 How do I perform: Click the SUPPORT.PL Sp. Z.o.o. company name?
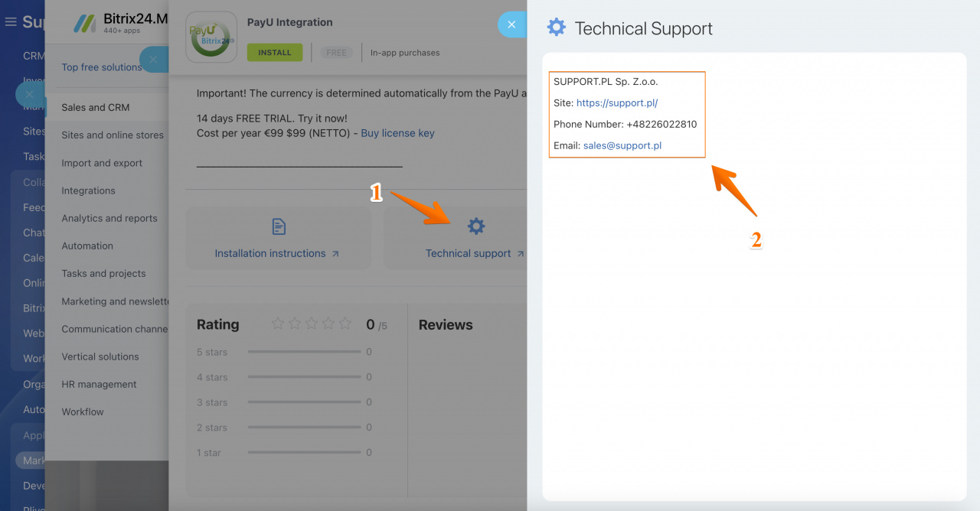pos(606,81)
